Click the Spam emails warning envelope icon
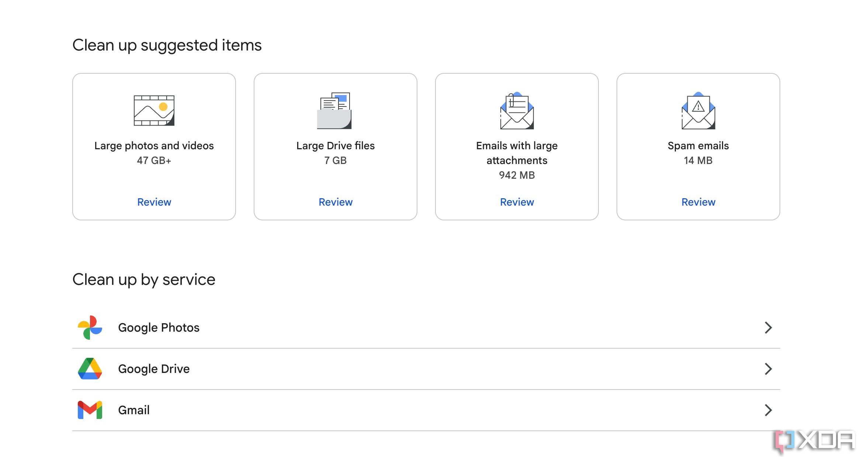The width and height of the screenshot is (868, 468). pos(698,111)
